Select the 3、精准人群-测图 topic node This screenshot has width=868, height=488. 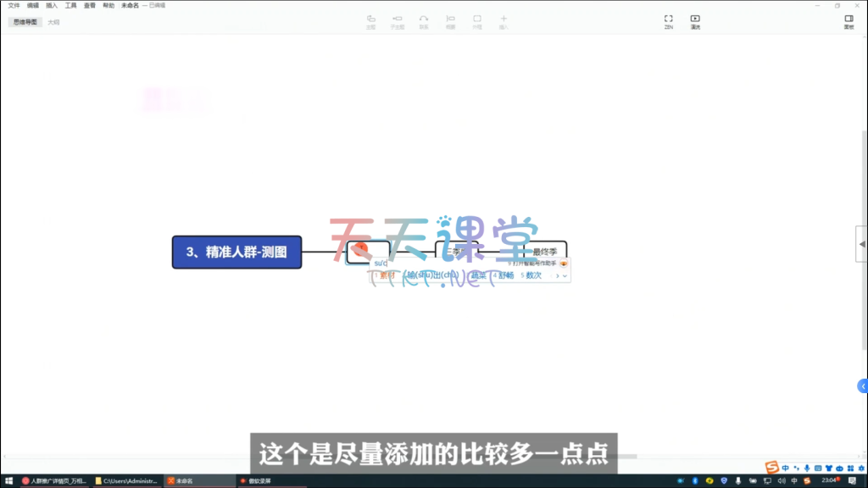(x=236, y=252)
